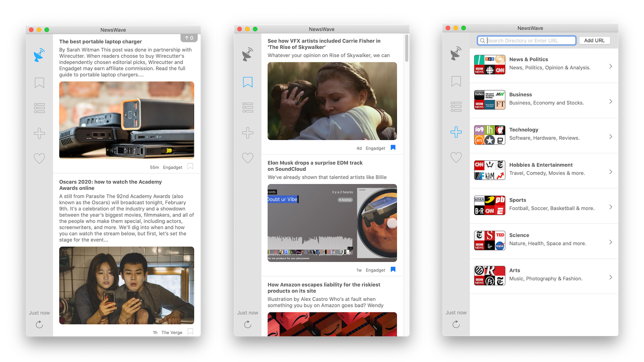The height and width of the screenshot is (362, 644).
Task: Click 'Just now' status in right window
Action: 456,313
